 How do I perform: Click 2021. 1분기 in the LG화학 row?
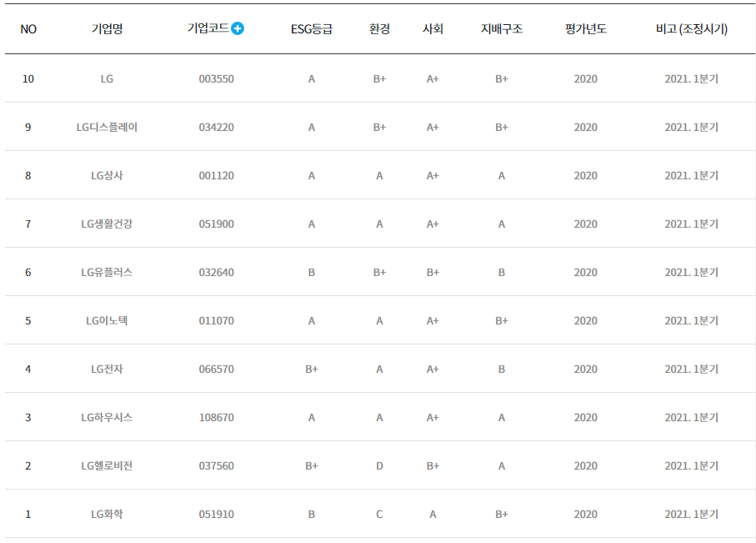click(691, 514)
